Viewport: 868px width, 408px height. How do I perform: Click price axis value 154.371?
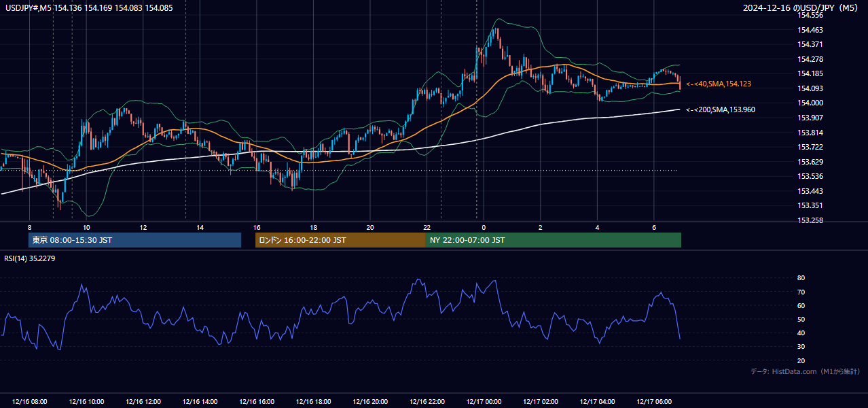pos(811,44)
